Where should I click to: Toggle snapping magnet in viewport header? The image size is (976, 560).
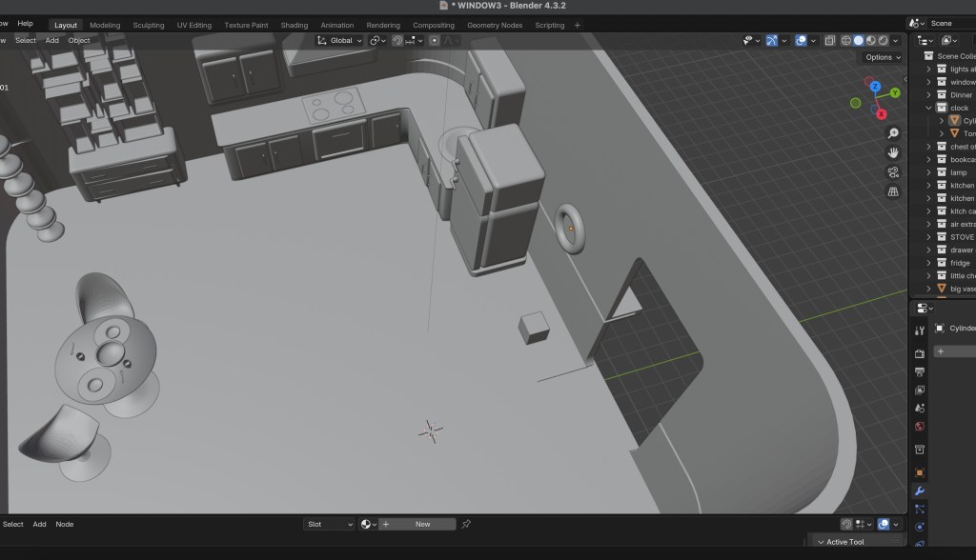398,41
